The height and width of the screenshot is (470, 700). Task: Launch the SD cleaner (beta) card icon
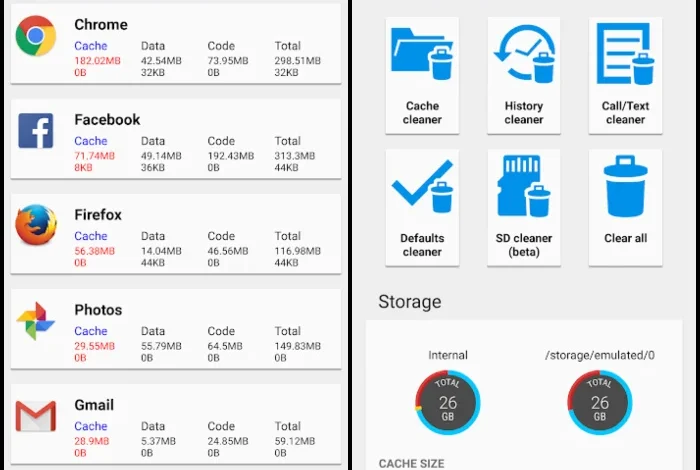524,186
